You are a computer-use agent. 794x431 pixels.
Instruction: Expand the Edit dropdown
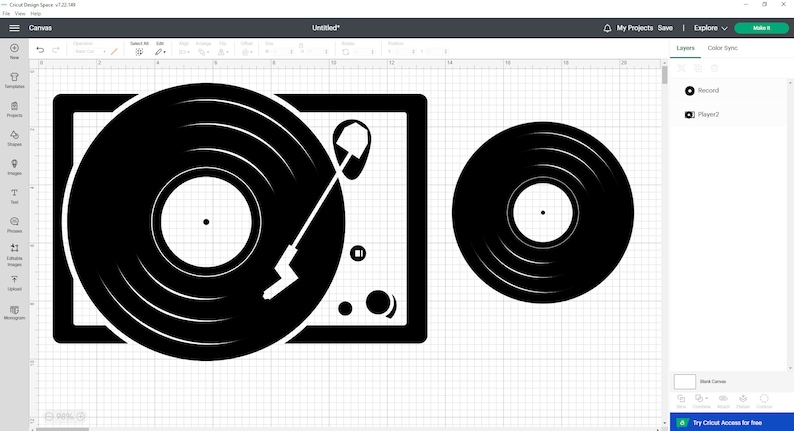pos(161,52)
